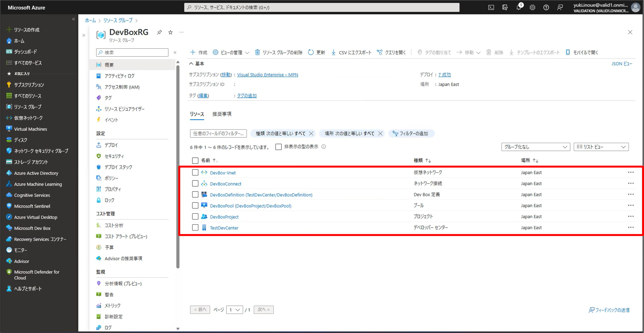Open directories and subscriptions filter icon
The image size is (644, 333).
(x=505, y=8)
